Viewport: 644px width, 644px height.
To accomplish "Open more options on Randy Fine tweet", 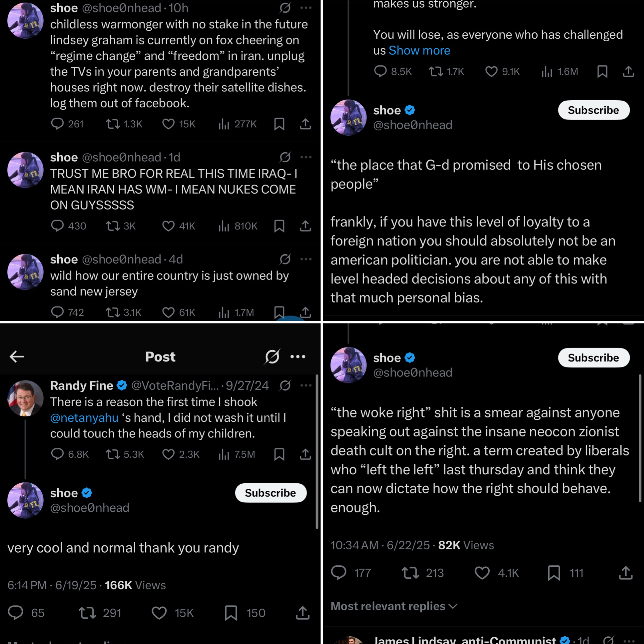I will (x=306, y=385).
